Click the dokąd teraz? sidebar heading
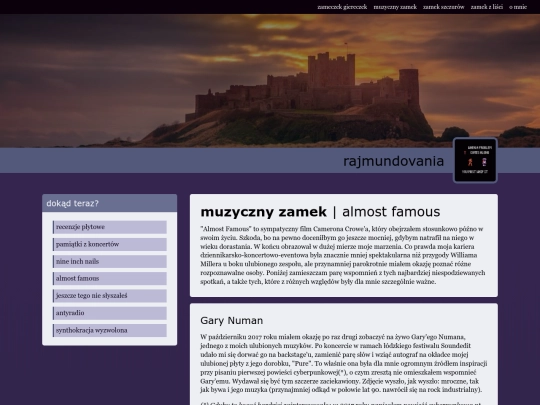This screenshot has height=405, width=540. tap(72, 204)
